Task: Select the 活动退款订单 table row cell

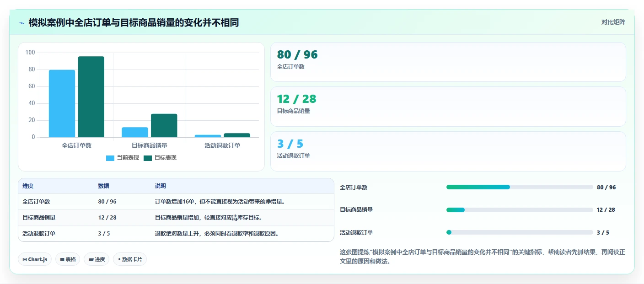Action: click(x=39, y=234)
